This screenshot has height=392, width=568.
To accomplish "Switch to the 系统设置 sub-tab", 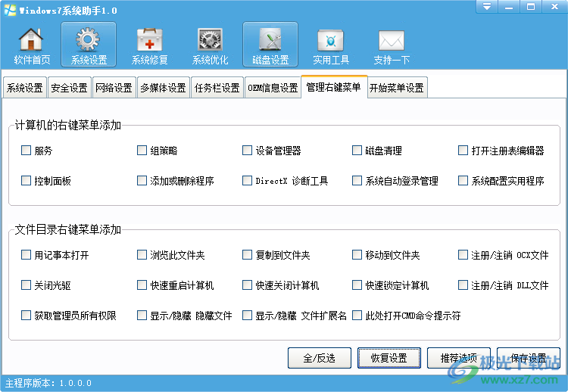I will [25, 88].
